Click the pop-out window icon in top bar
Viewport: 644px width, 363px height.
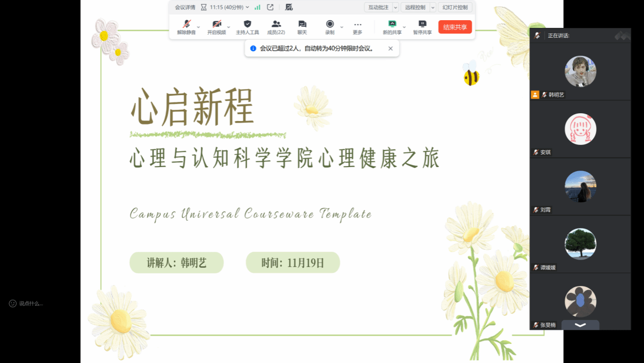270,7
